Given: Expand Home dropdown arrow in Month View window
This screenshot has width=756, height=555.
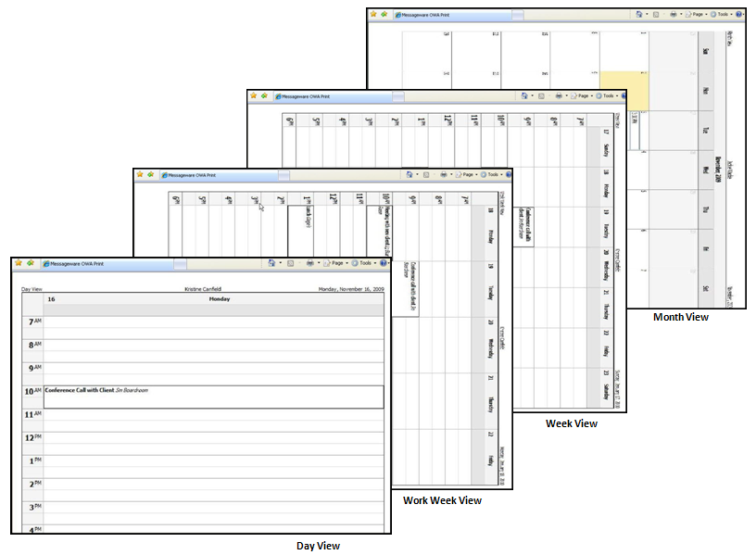Looking at the screenshot, I should click(x=647, y=15).
